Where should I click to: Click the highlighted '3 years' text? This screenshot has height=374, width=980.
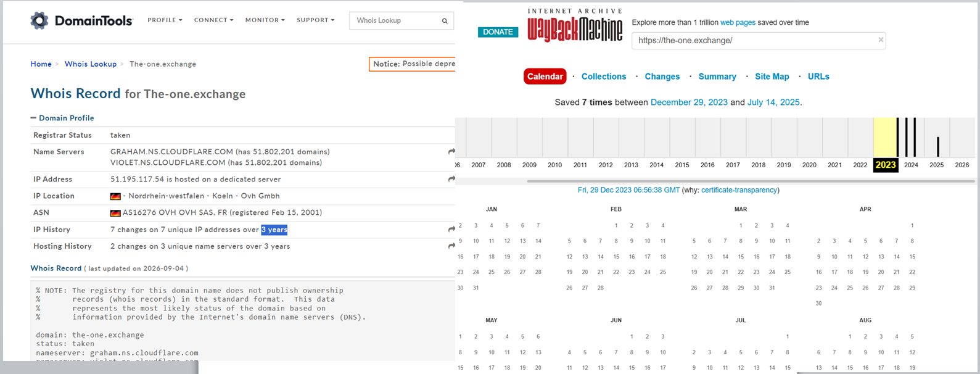click(274, 230)
